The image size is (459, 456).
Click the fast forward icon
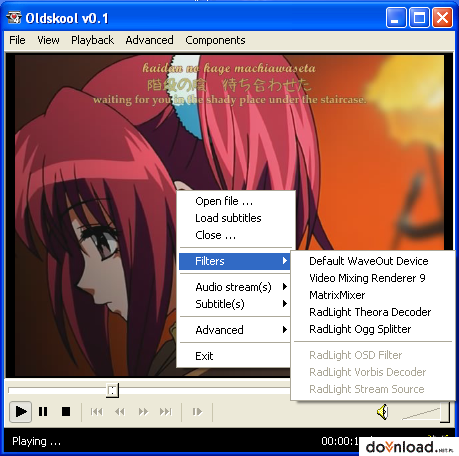coord(143,412)
